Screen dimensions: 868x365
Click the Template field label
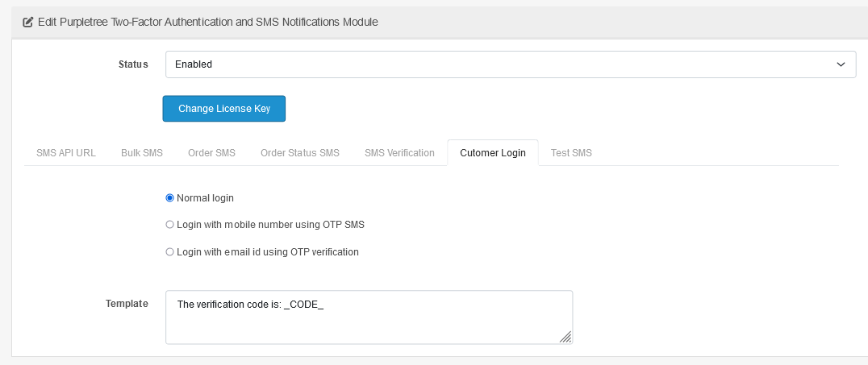point(127,304)
